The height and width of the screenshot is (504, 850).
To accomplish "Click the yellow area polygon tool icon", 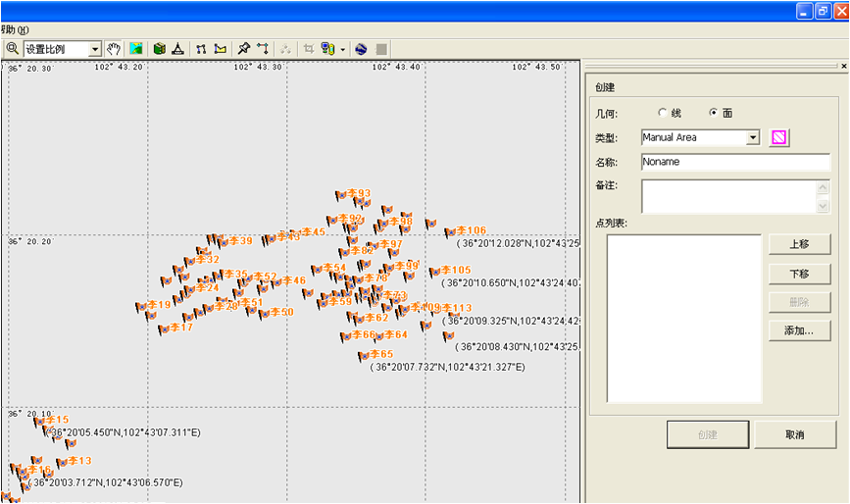I will [221, 48].
